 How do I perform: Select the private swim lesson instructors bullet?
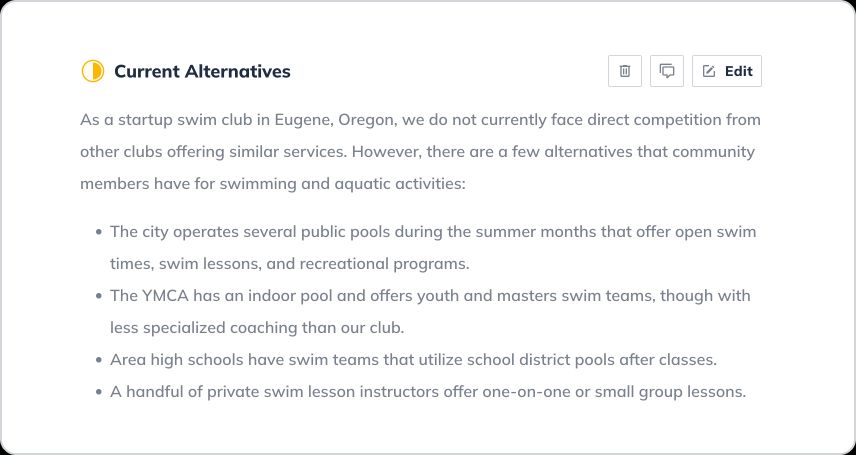tap(428, 392)
